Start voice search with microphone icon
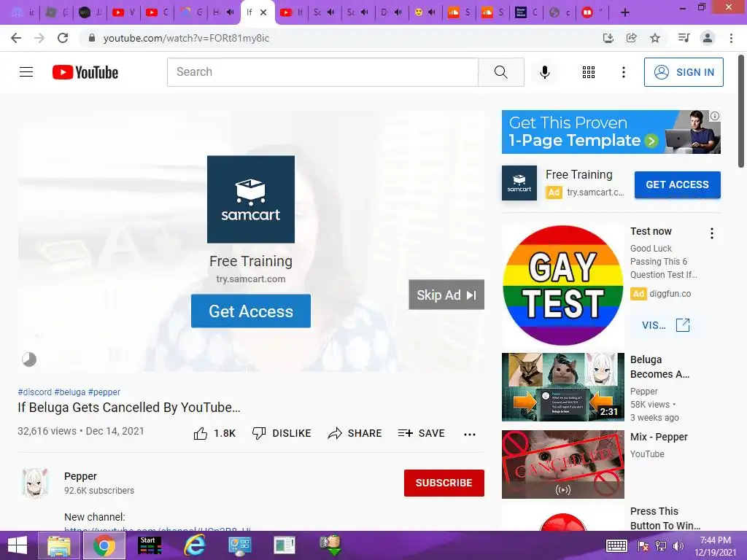 point(544,72)
